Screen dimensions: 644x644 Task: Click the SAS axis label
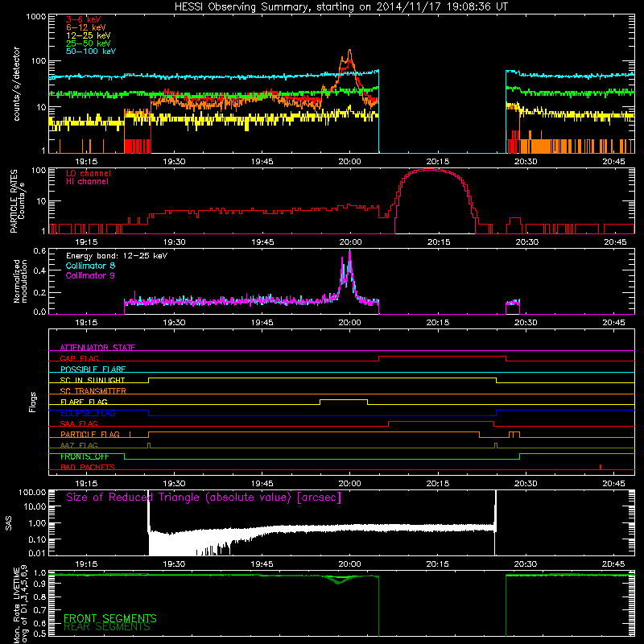(x=8, y=523)
